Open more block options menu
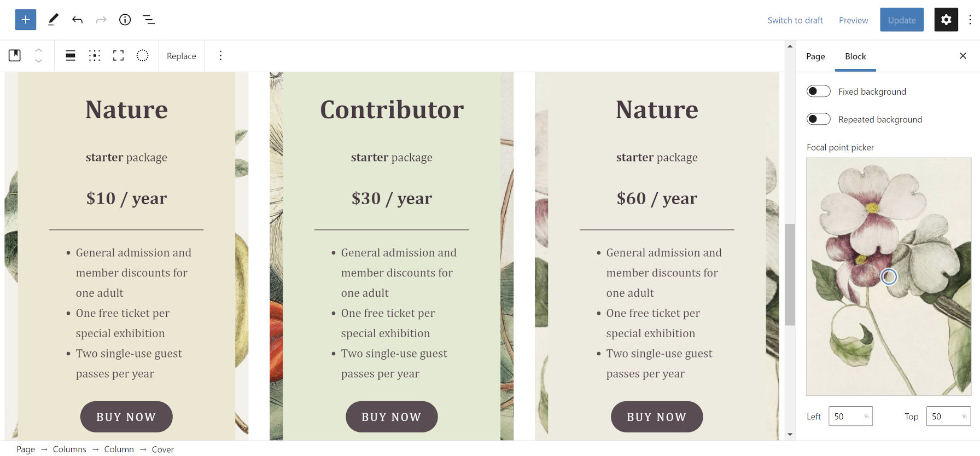Image resolution: width=980 pixels, height=456 pixels. (220, 55)
